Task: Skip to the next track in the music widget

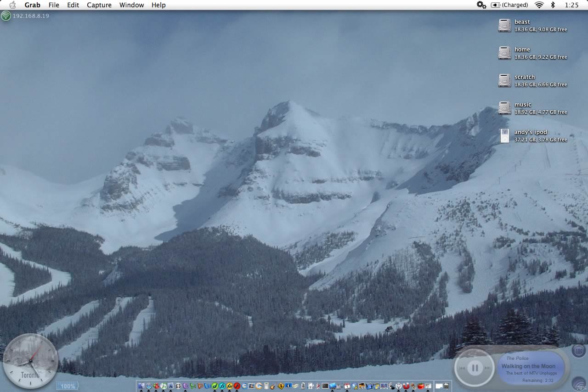Action: tap(488, 368)
